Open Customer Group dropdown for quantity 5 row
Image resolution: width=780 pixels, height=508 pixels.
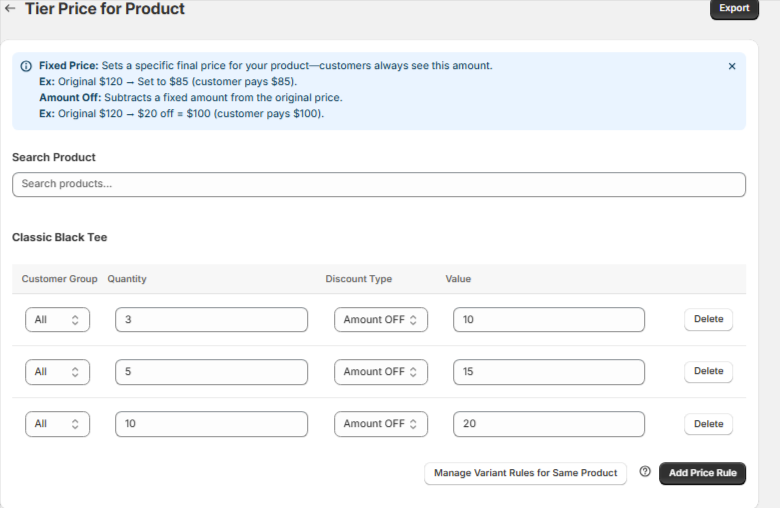tap(57, 371)
